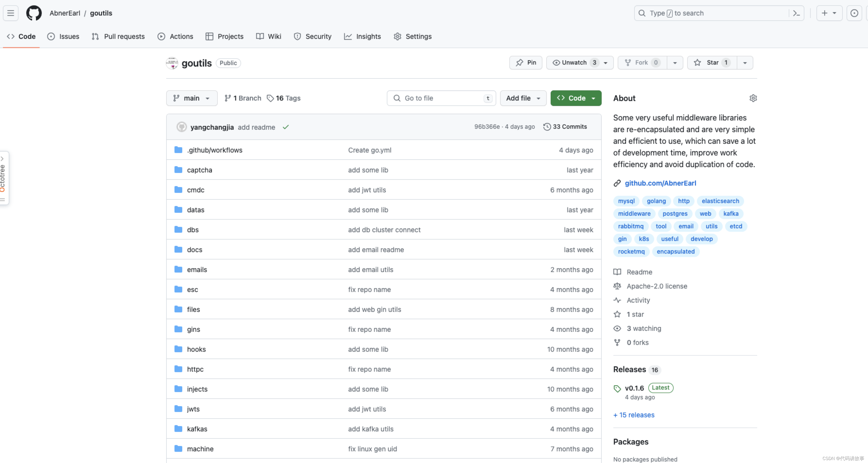Switch to the Wiki tab
The height and width of the screenshot is (463, 868).
[269, 36]
